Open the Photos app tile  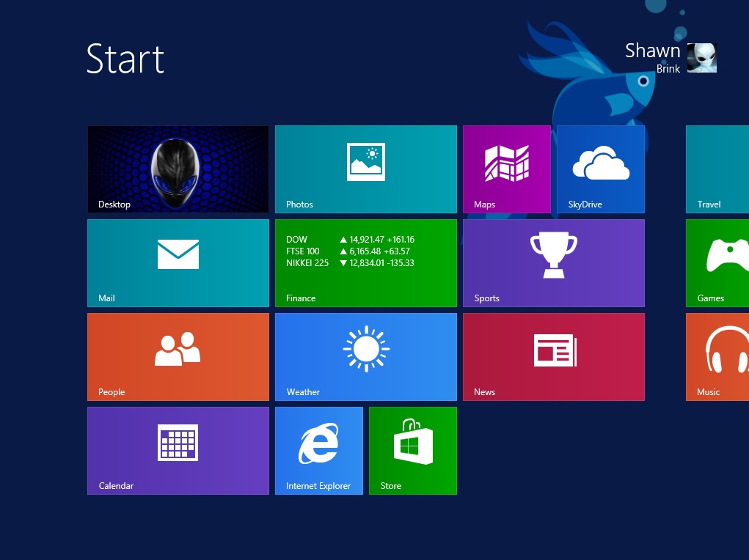(x=365, y=169)
